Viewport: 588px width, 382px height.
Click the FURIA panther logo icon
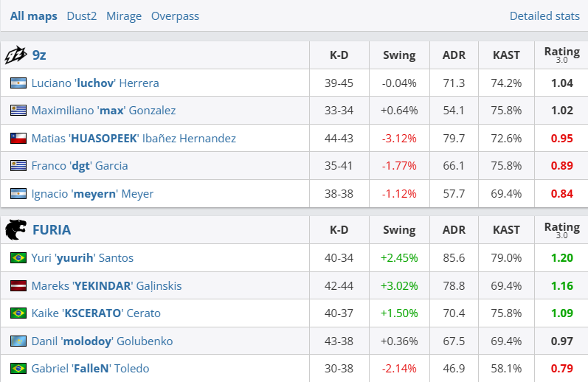tap(15, 230)
